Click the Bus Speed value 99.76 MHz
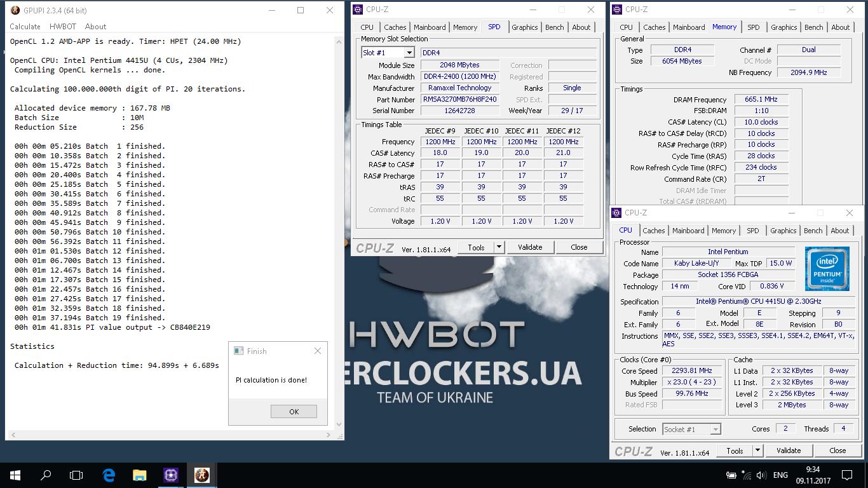The height and width of the screenshot is (488, 868). click(x=693, y=394)
